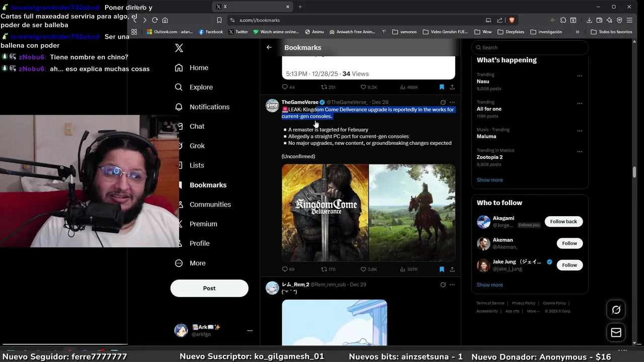Remove bookmark on post with 469K views

(x=442, y=87)
